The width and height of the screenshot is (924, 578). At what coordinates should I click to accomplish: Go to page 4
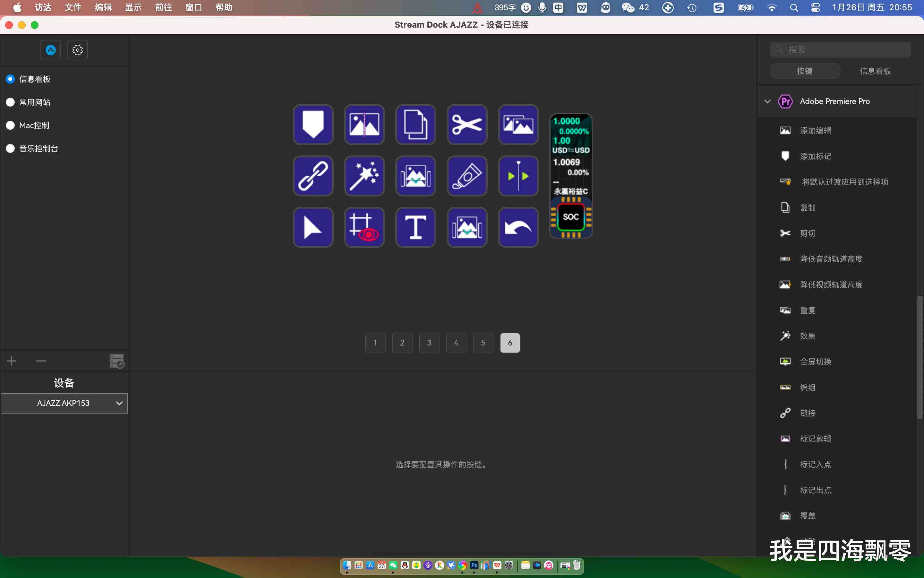point(456,343)
